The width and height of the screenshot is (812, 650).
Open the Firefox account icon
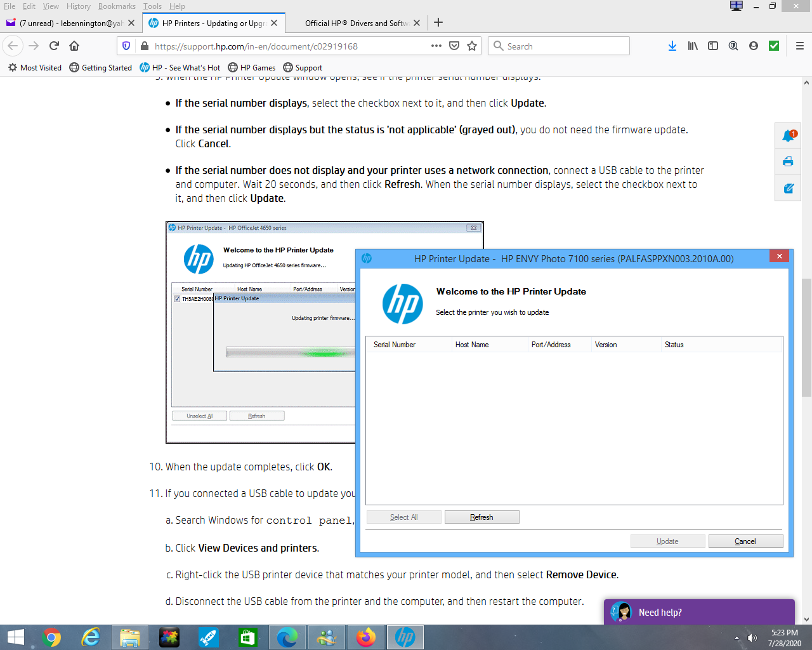coord(754,46)
